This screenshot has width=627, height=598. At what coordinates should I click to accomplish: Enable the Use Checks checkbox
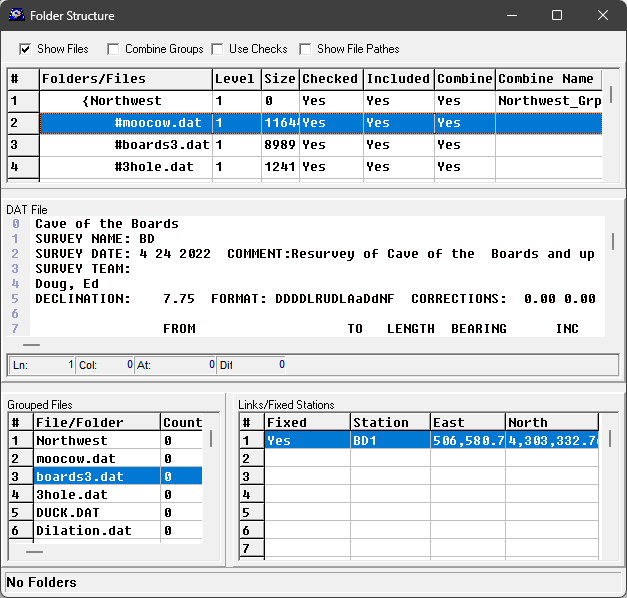pyautogui.click(x=218, y=49)
